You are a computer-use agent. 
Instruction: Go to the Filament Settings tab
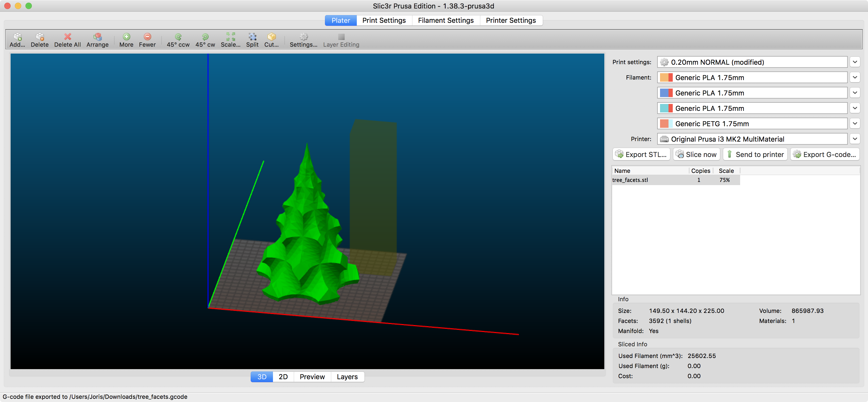[445, 20]
